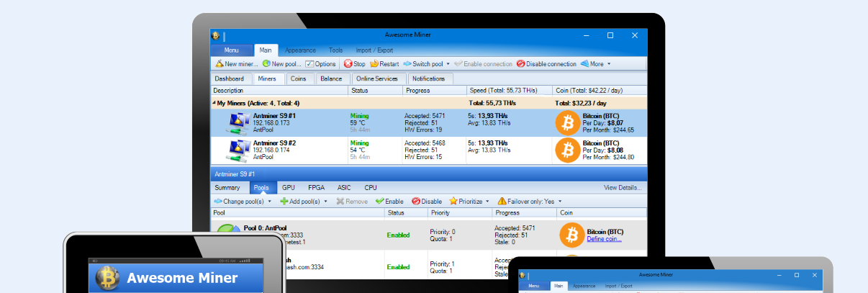
Task: Click the green checkmark Enable pool icon
Action: coord(379,202)
